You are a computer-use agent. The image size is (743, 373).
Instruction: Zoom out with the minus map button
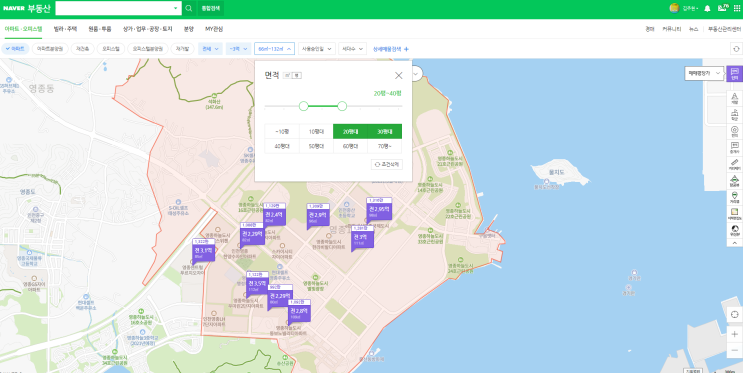tap(734, 351)
